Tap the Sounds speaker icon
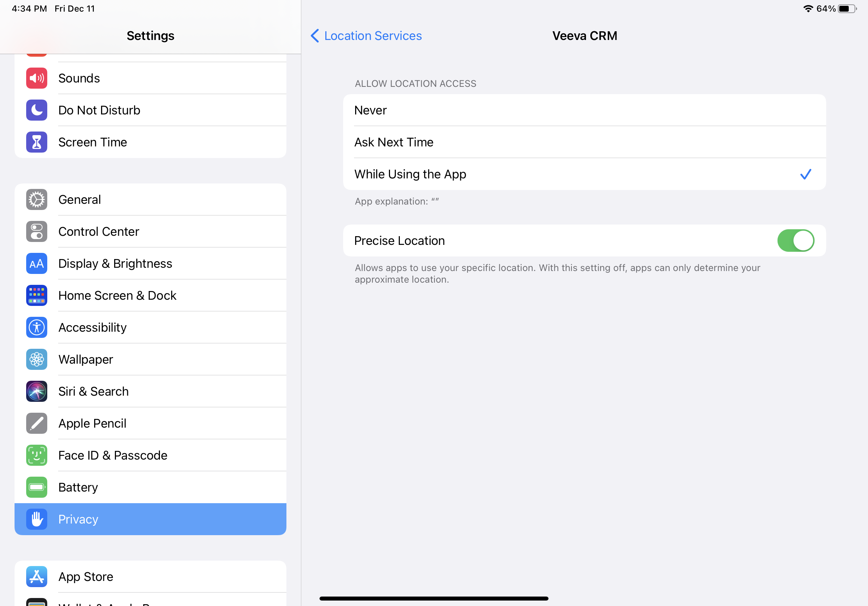Screen dimensions: 868x606 [x=37, y=78]
